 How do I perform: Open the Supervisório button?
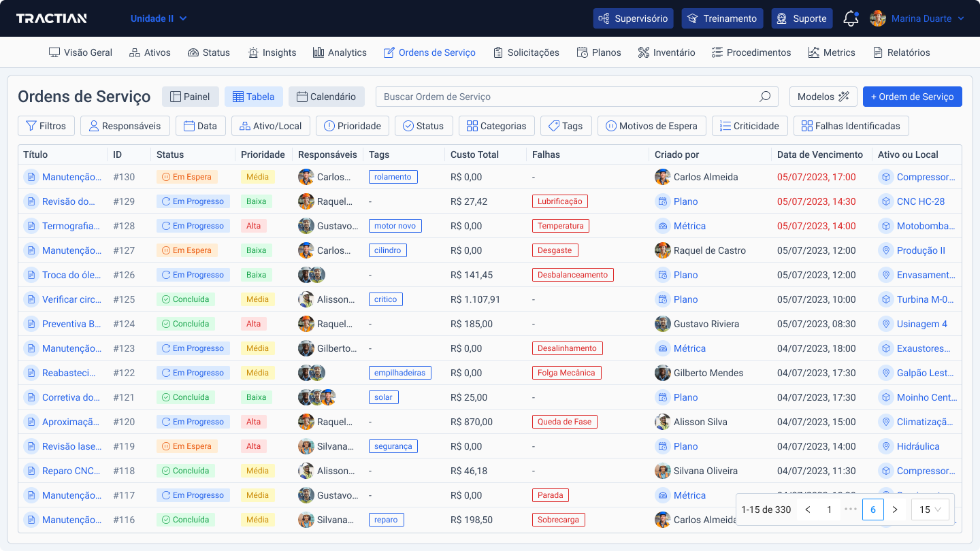click(x=633, y=18)
